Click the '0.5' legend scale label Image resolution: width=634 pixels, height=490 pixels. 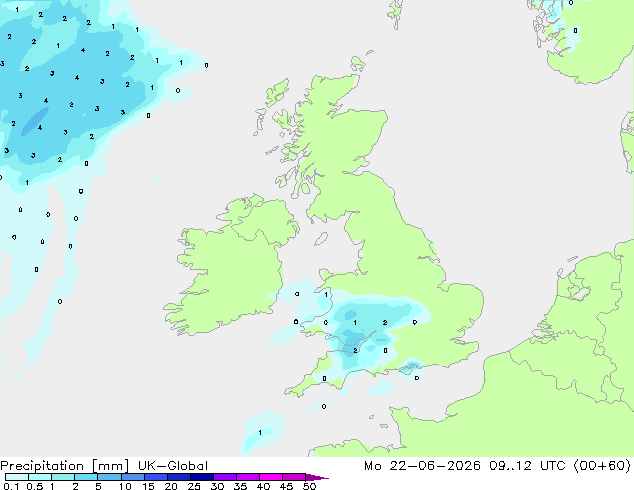tap(35, 486)
